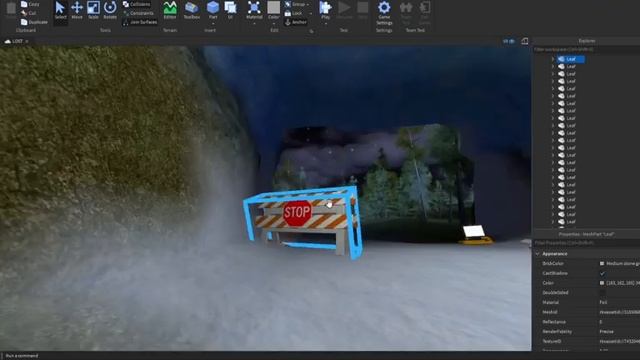
Task: Toggle Join Surfaces
Action: coord(140,22)
